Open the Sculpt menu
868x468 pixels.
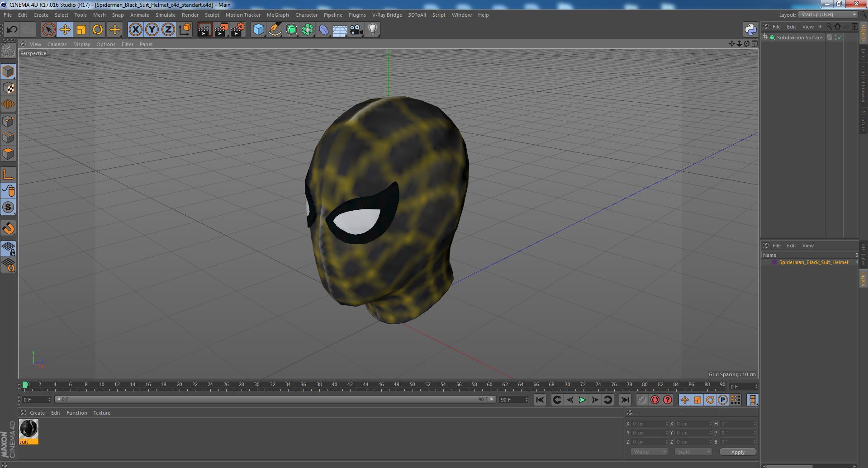coord(212,15)
